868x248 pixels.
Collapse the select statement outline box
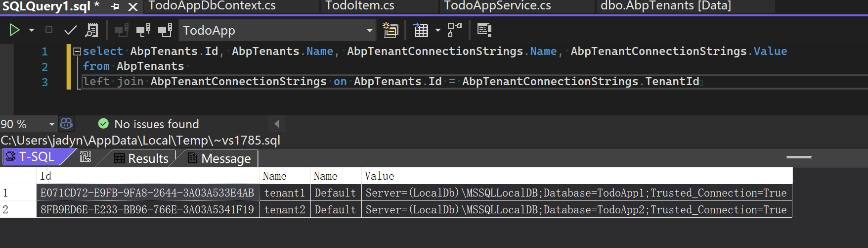coord(77,51)
